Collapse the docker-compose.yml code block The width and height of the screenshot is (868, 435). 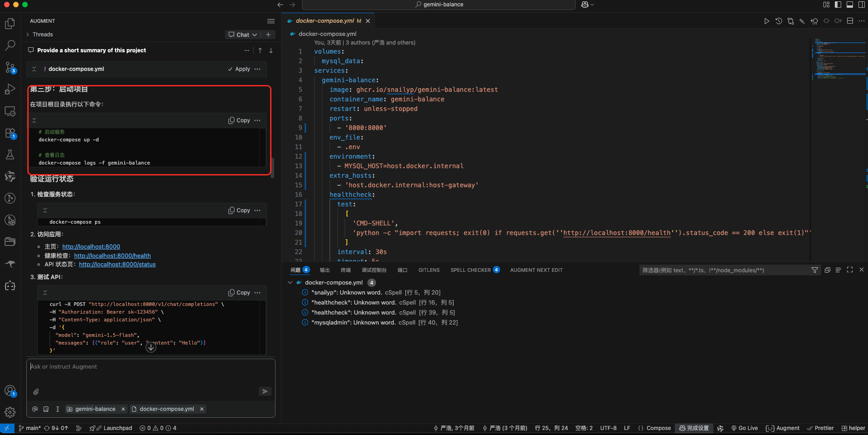pos(34,69)
